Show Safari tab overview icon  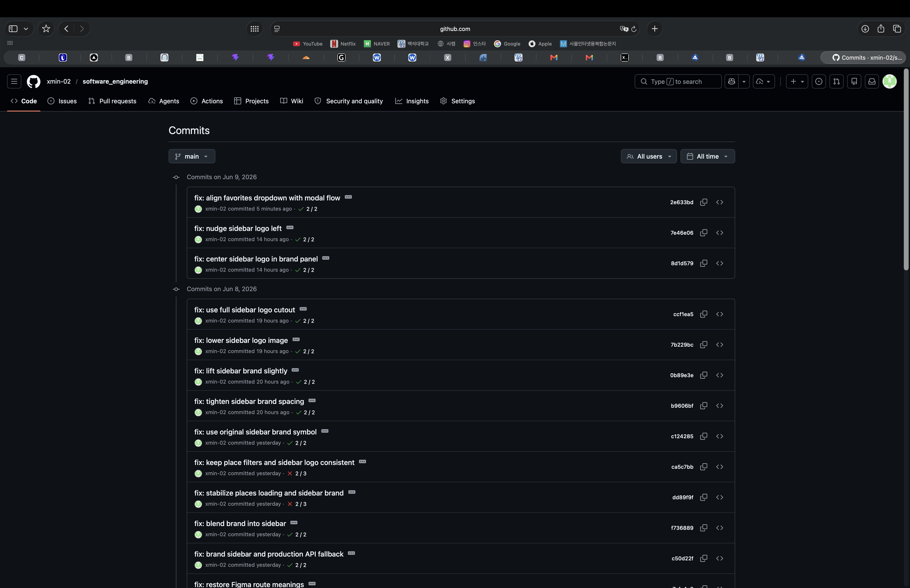[x=897, y=29]
